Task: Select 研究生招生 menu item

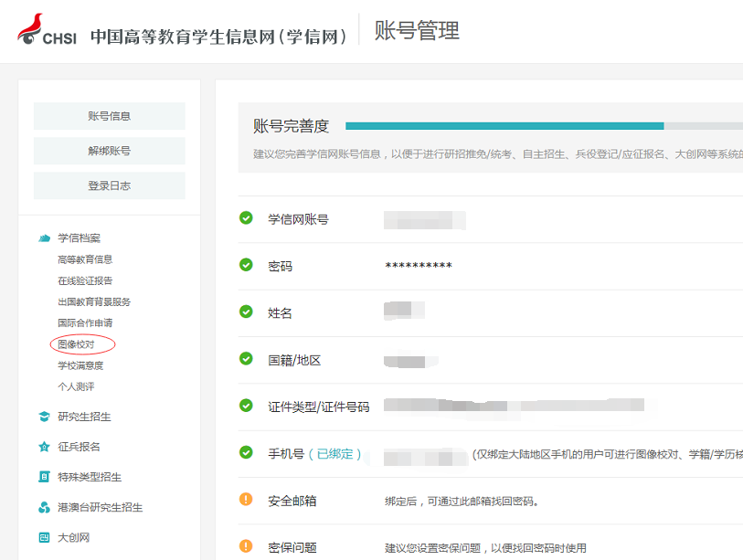Action: pos(84,417)
